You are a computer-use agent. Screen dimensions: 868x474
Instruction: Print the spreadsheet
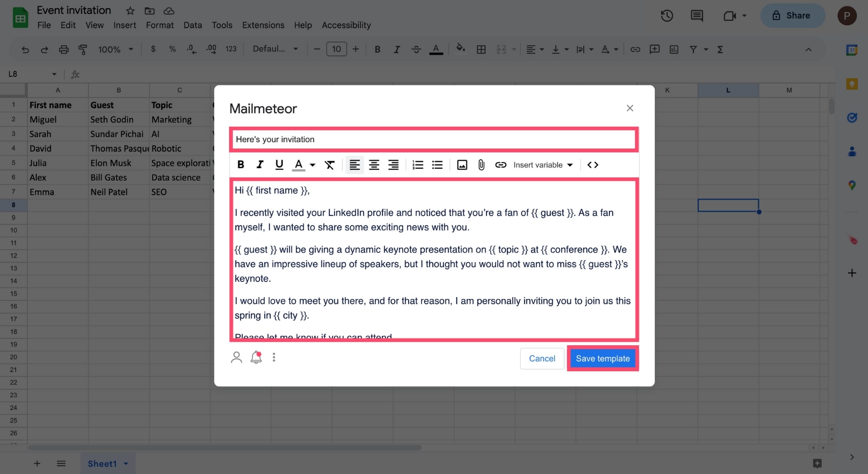click(x=64, y=49)
